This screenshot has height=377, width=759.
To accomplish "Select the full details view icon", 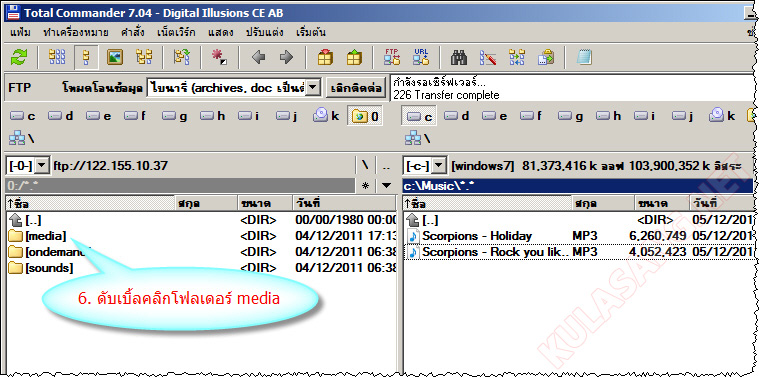I will tap(87, 58).
